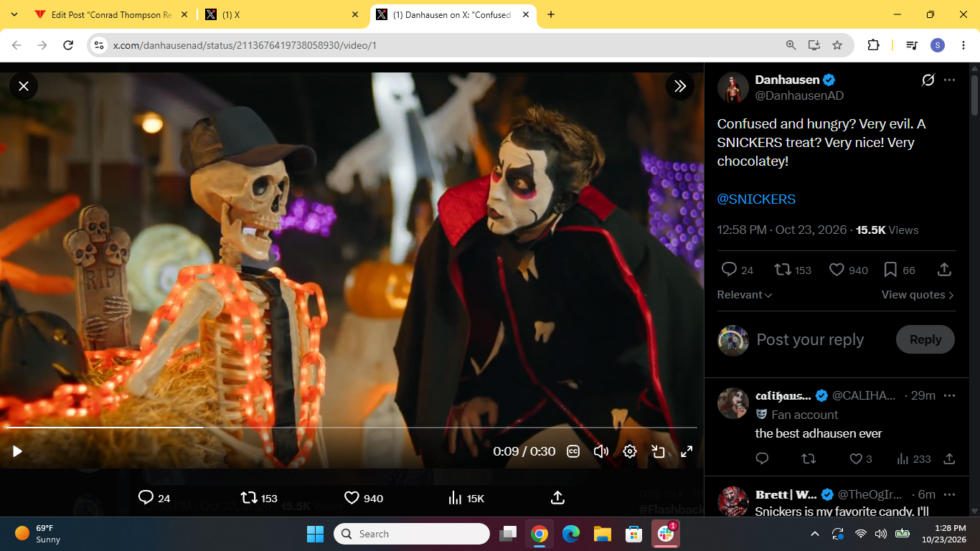Viewport: 980px width, 551px height.
Task: Open more options on Brett W comment
Action: click(x=949, y=494)
